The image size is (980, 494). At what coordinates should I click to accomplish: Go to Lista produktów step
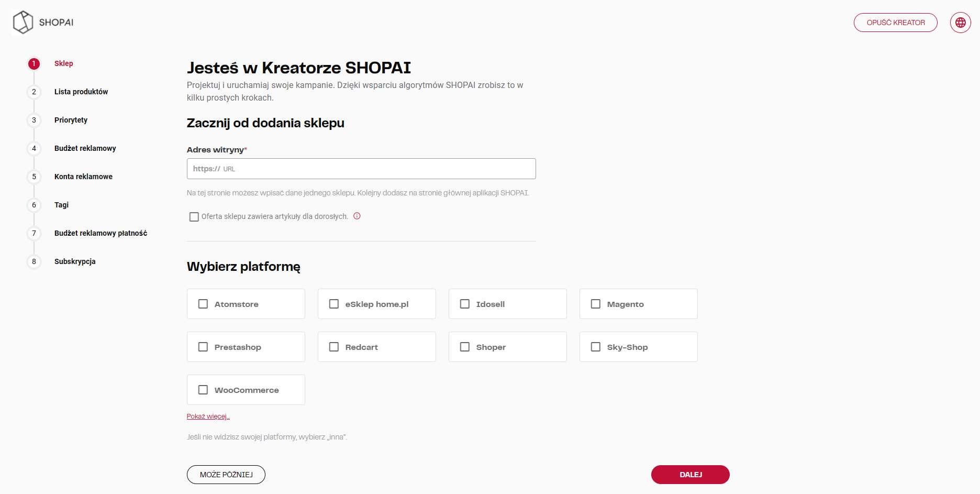pos(81,92)
